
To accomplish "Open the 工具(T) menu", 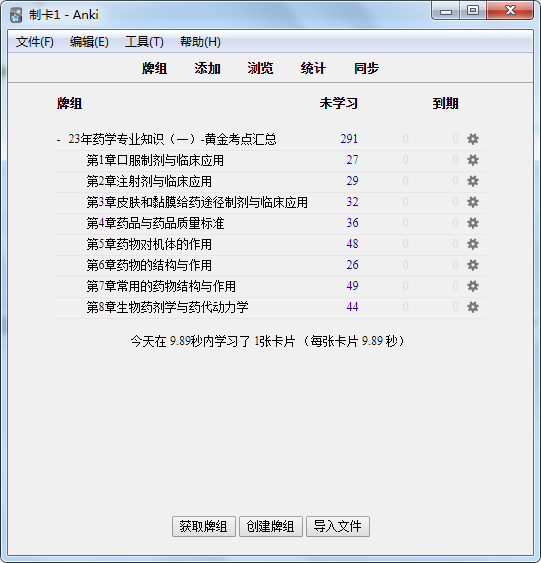I will click(144, 42).
